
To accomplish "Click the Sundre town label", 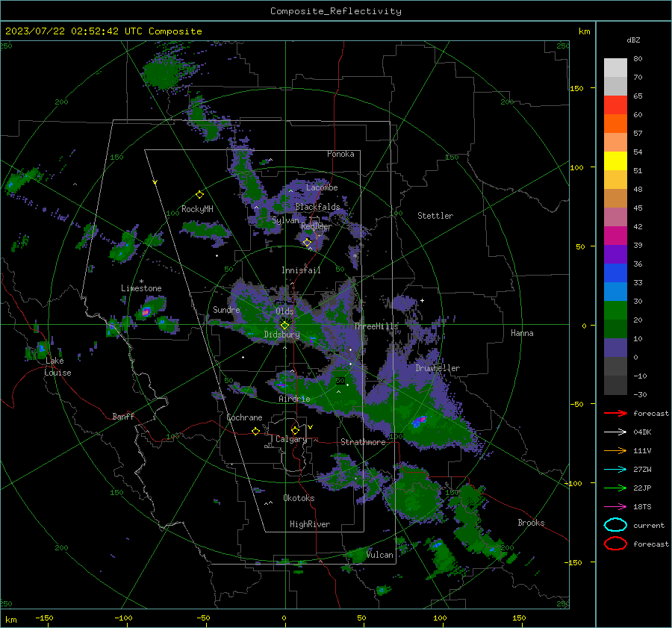I will [x=226, y=309].
